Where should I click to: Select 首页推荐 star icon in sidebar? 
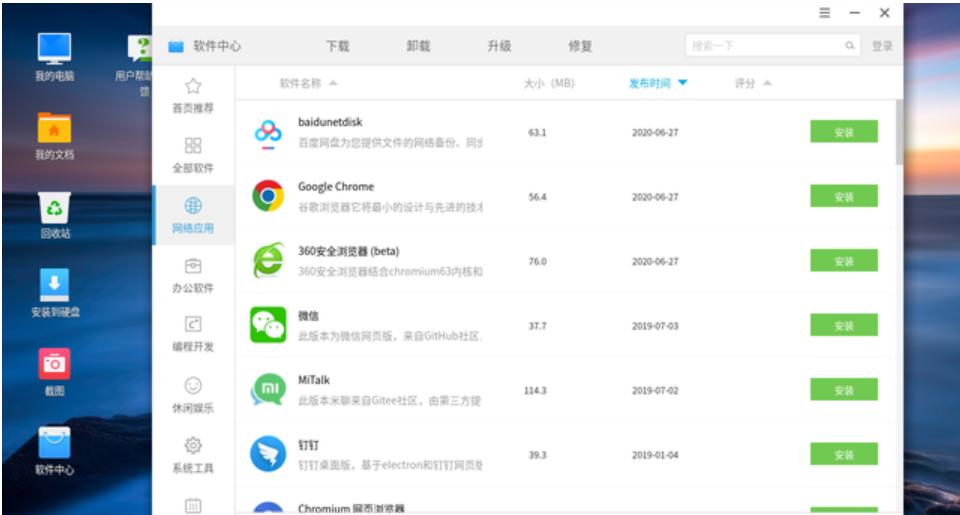click(x=193, y=86)
